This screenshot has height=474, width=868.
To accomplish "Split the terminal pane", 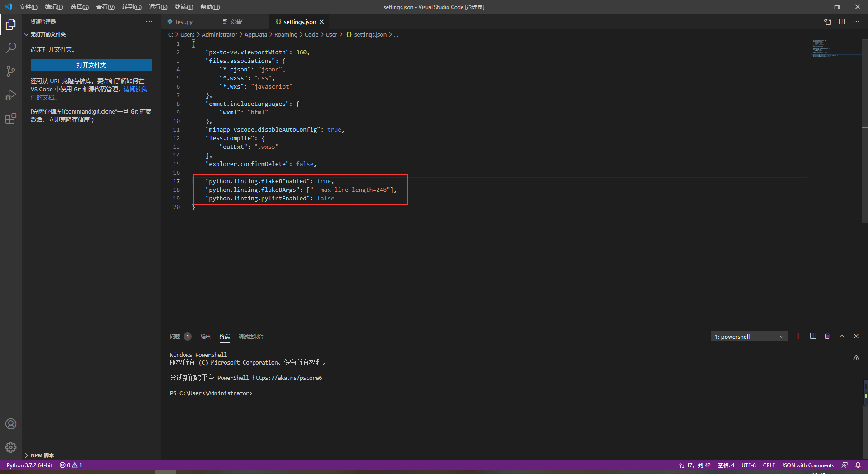I will [x=812, y=336].
